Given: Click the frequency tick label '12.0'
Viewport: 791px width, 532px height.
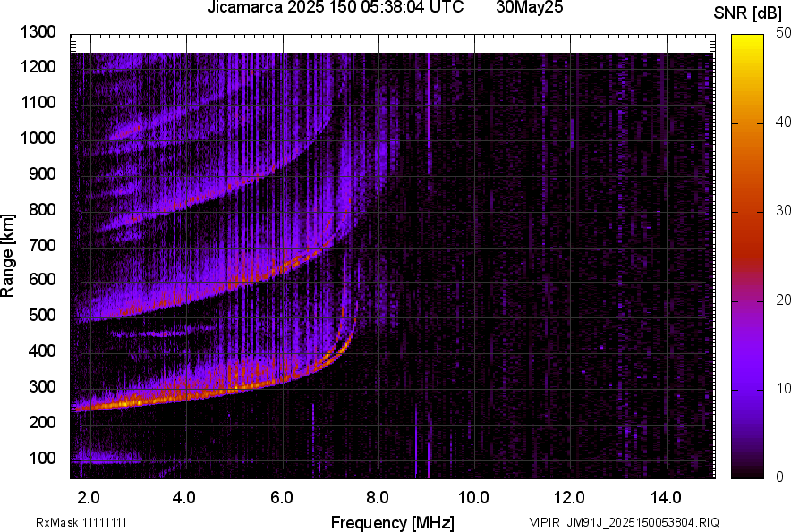Looking at the screenshot, I should (x=570, y=498).
